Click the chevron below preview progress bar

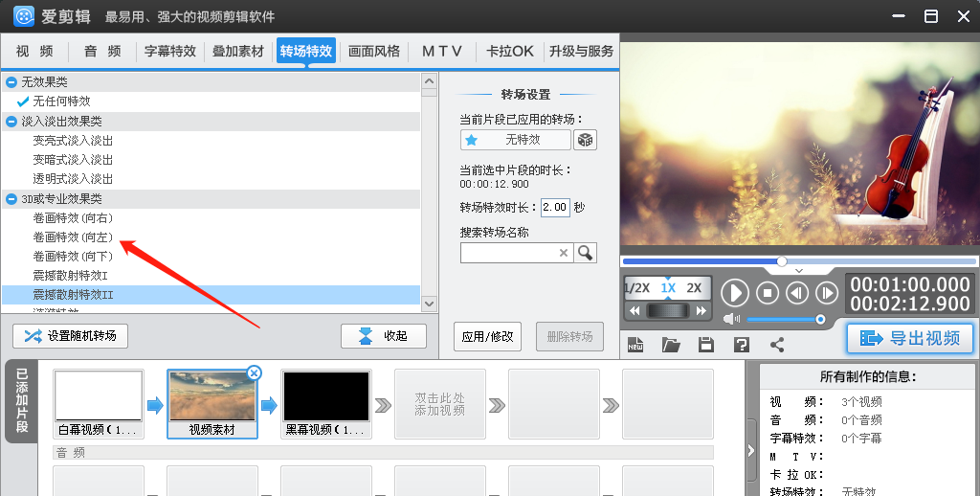pyautogui.click(x=799, y=271)
